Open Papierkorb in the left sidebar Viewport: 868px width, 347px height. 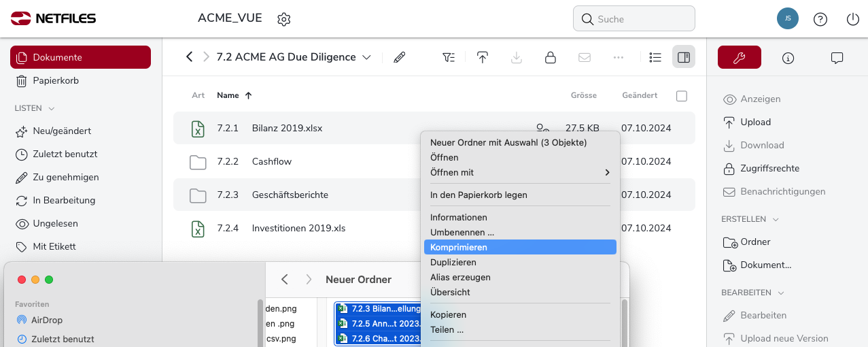pos(56,81)
